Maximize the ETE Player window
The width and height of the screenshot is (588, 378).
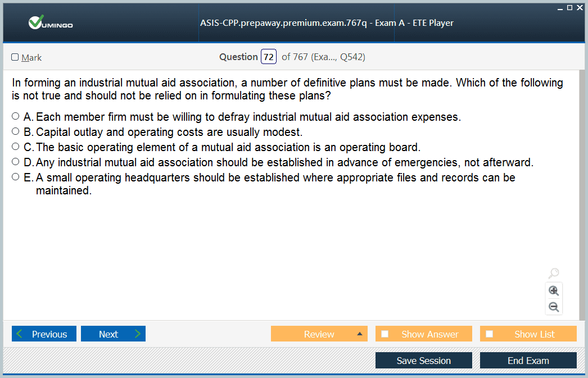[x=569, y=7]
